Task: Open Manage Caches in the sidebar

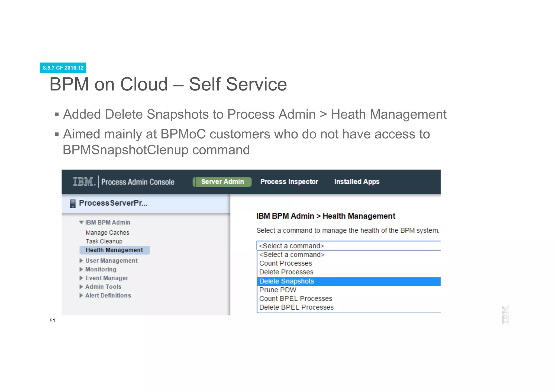Action: point(107,233)
